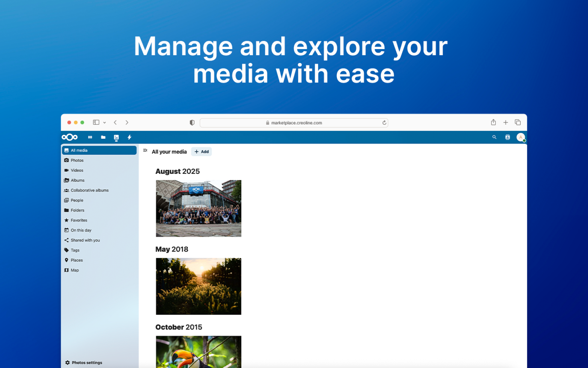Open the October 2015 toucan photo
This screenshot has height=368, width=588.
(x=199, y=352)
